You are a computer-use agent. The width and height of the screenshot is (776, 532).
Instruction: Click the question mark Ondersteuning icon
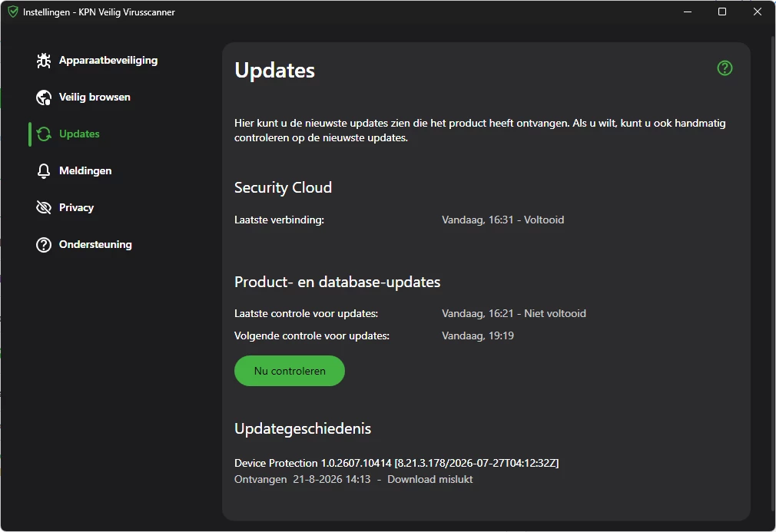pos(44,245)
